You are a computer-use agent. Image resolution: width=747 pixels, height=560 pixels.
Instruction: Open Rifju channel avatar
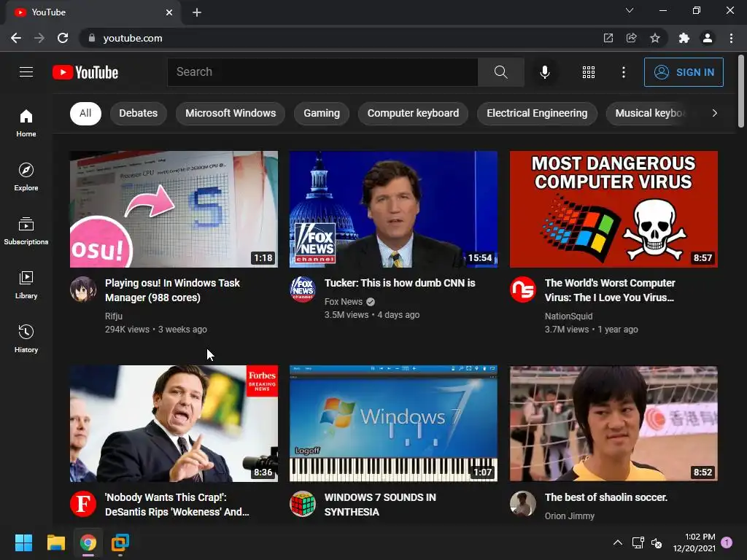pos(83,289)
